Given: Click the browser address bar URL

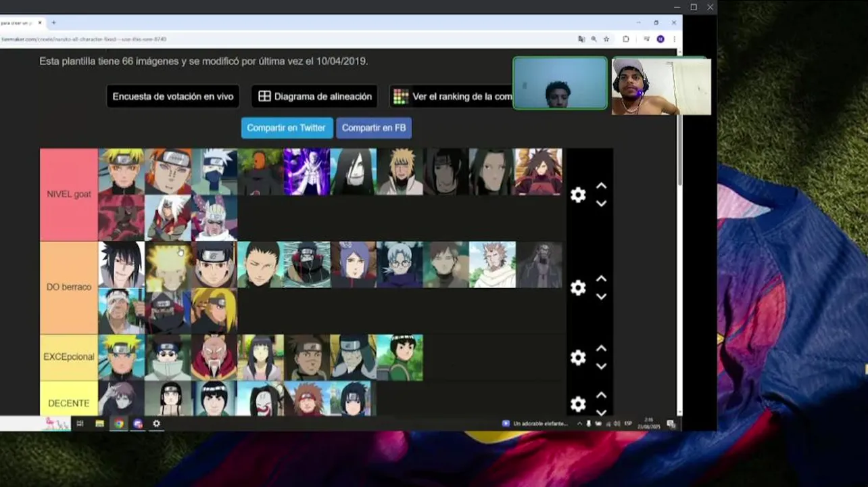Looking at the screenshot, I should click(x=84, y=39).
